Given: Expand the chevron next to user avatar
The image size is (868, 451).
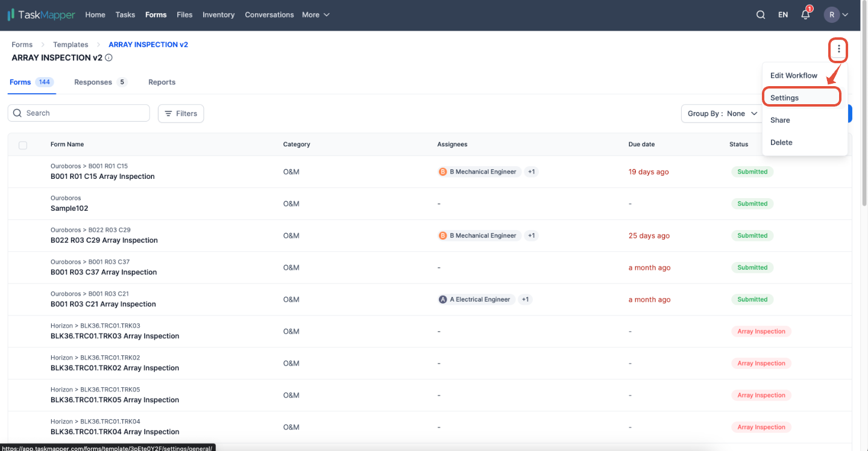Looking at the screenshot, I should pos(846,15).
